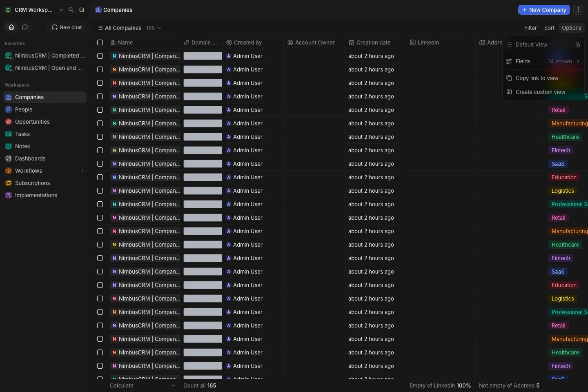Screen dimensions: 588x392
Task: Click the New Company button
Action: click(544, 10)
